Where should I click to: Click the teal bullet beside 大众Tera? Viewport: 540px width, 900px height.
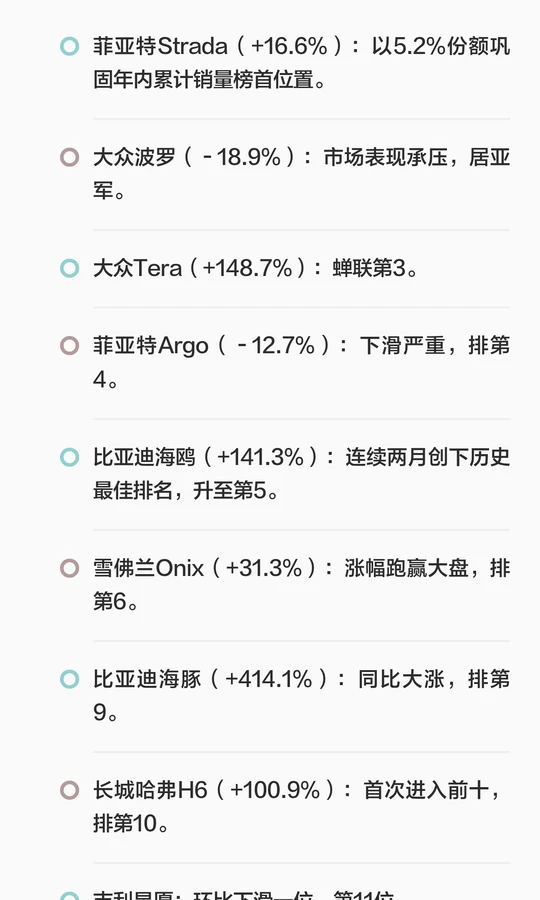click(x=69, y=268)
